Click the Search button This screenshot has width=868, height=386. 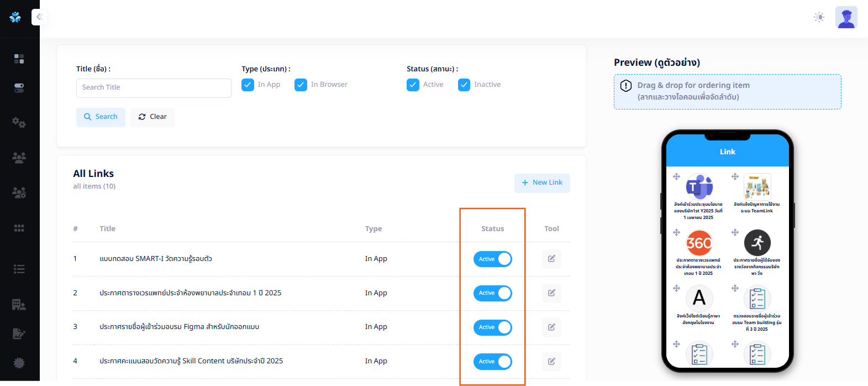[x=101, y=117]
